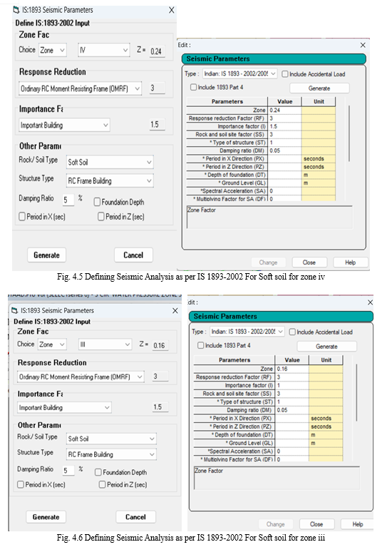This screenshot has height=547, width=392.
Task: Click the Z= 0.16 value field
Action: (160, 345)
